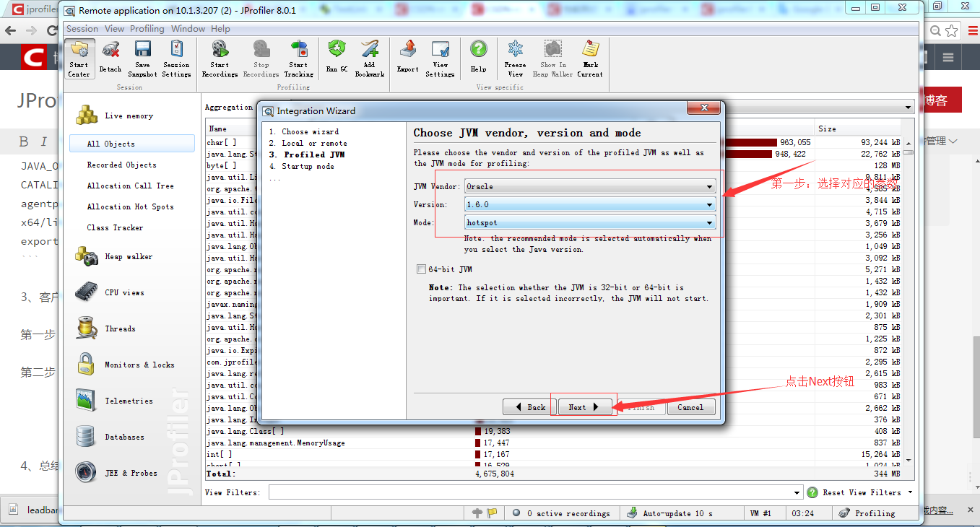Open the Window menu
This screenshot has width=980, height=527.
[x=188, y=29]
